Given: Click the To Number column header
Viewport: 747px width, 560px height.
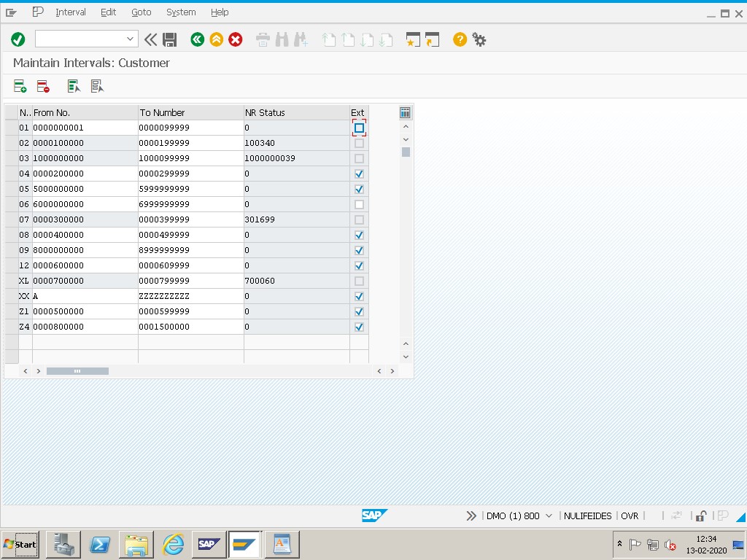Looking at the screenshot, I should coord(190,113).
